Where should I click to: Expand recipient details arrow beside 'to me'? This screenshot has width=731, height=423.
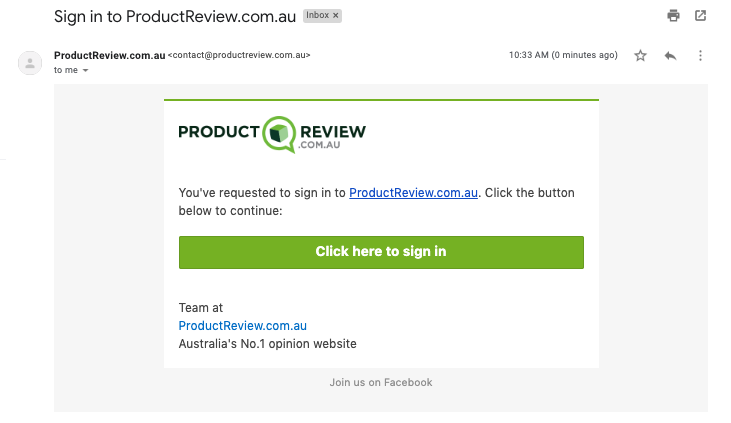click(x=85, y=70)
